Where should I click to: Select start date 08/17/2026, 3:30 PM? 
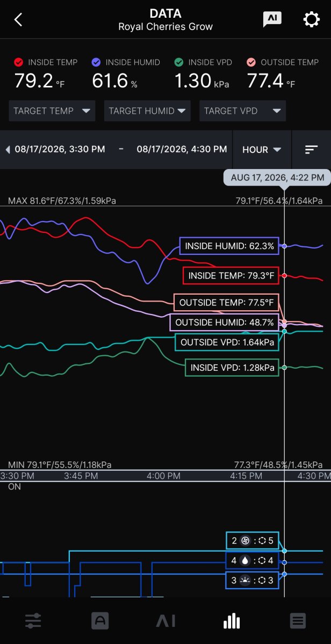tap(60, 149)
